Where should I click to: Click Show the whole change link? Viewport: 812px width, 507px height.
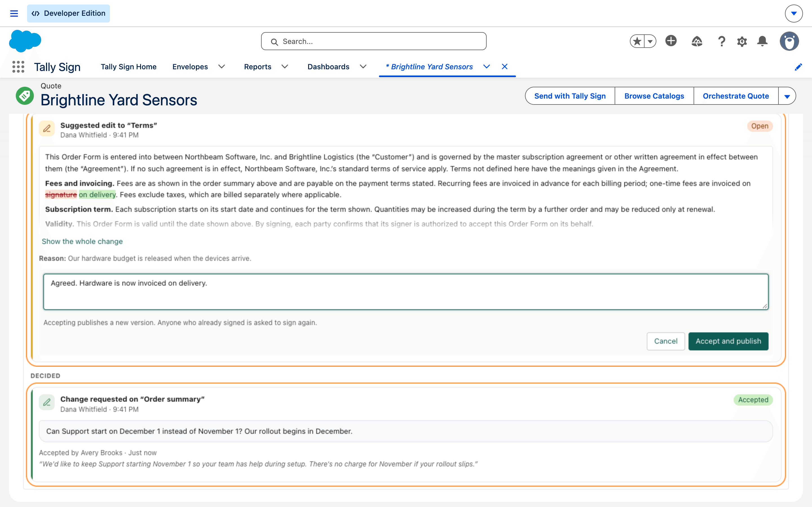pyautogui.click(x=82, y=241)
